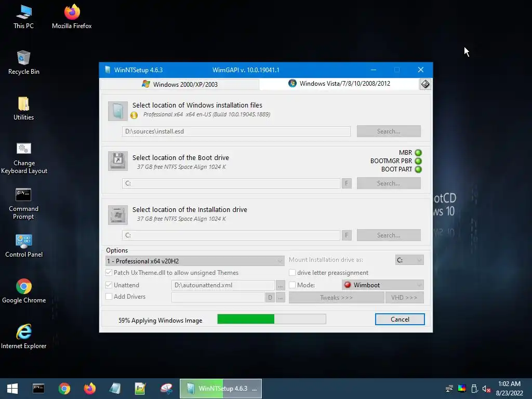Click the D:\sources\install.esd path field
The height and width of the screenshot is (399, 532).
[x=236, y=131]
